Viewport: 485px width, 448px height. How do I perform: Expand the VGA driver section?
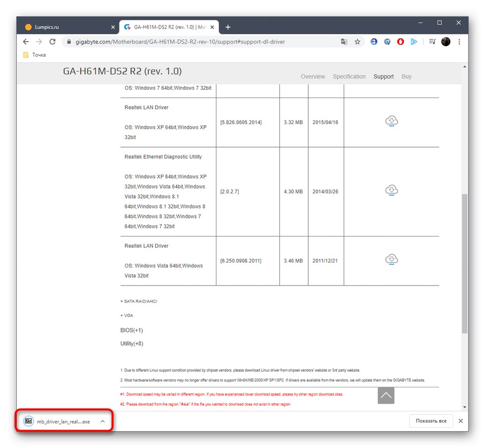(x=127, y=316)
